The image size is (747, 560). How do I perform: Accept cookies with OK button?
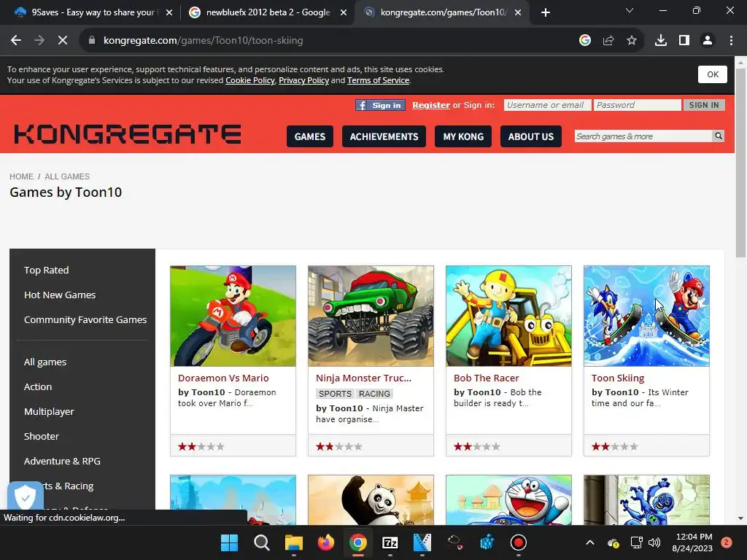coord(713,74)
